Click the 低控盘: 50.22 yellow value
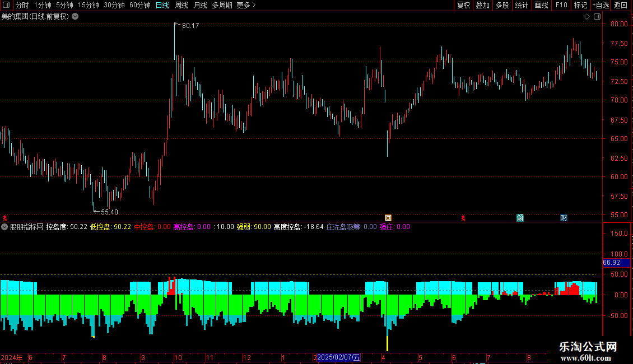 tap(110, 227)
